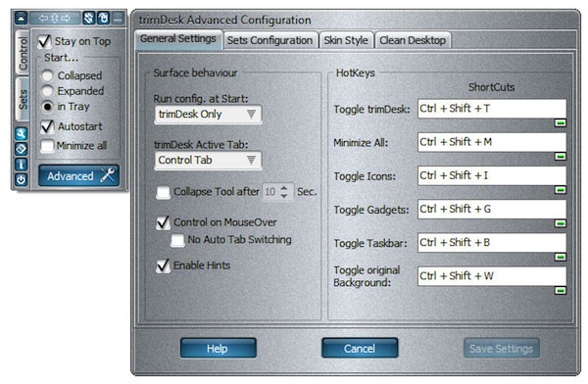Select the Expanded start option
This screenshot has width=588, height=384.
point(47,91)
